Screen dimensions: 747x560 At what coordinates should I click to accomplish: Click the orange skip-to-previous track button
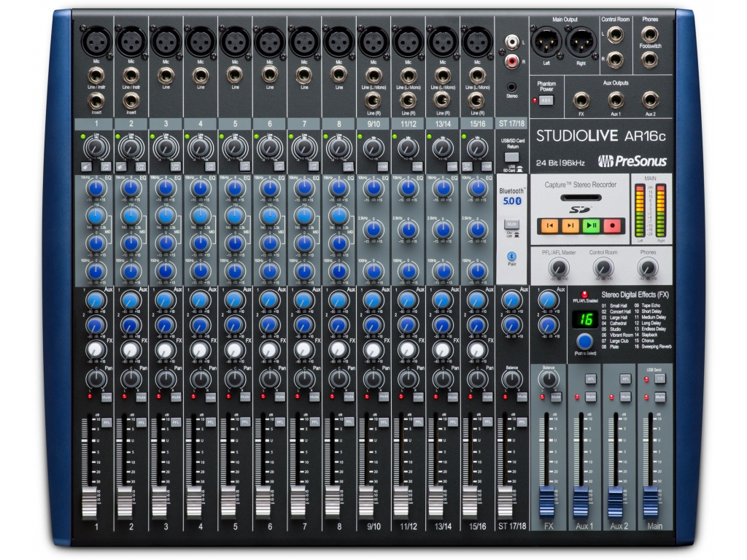(x=549, y=225)
